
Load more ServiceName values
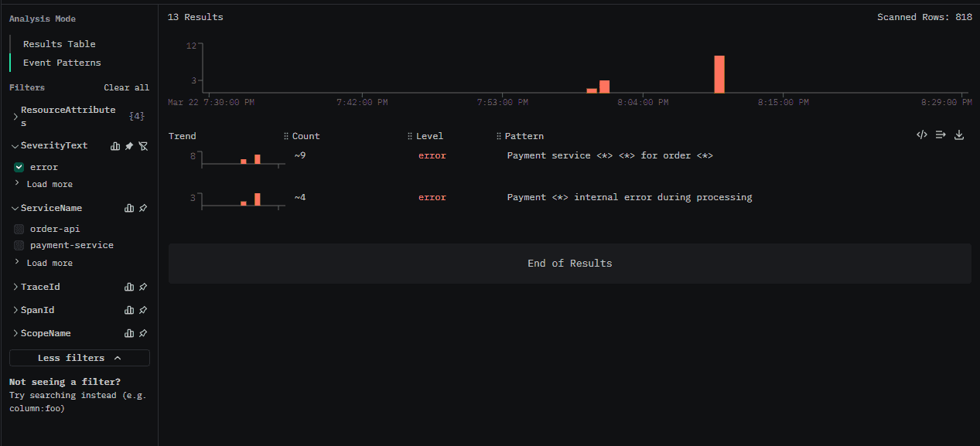click(50, 263)
